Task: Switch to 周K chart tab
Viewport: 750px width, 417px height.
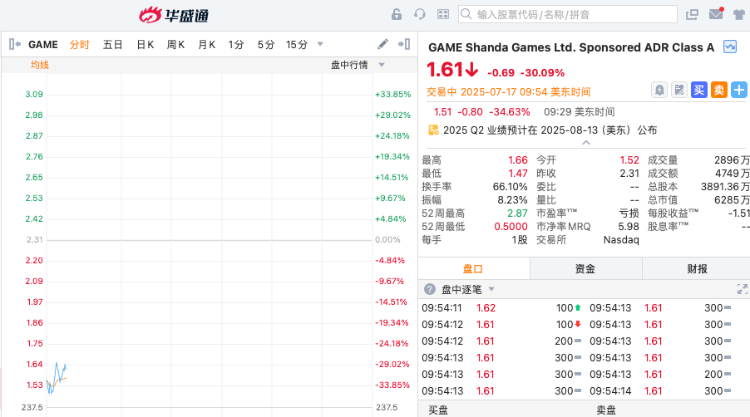Action: tap(176, 44)
